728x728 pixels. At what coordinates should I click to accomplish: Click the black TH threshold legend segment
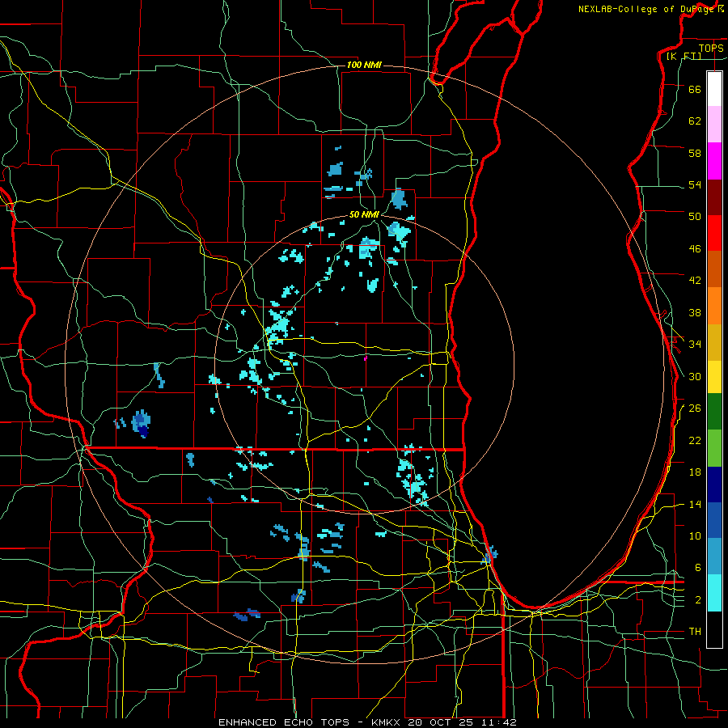pyautogui.click(x=714, y=629)
